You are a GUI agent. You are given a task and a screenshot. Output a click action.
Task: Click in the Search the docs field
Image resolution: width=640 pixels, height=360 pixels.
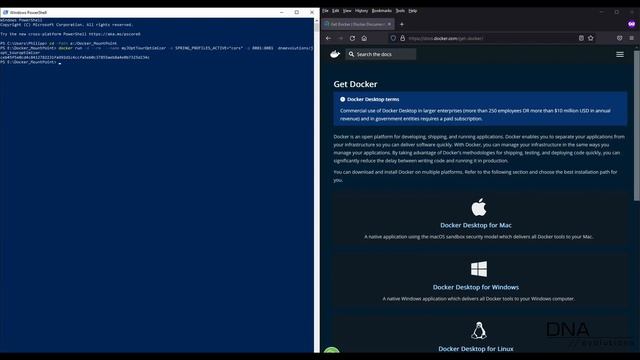pyautogui.click(x=381, y=54)
